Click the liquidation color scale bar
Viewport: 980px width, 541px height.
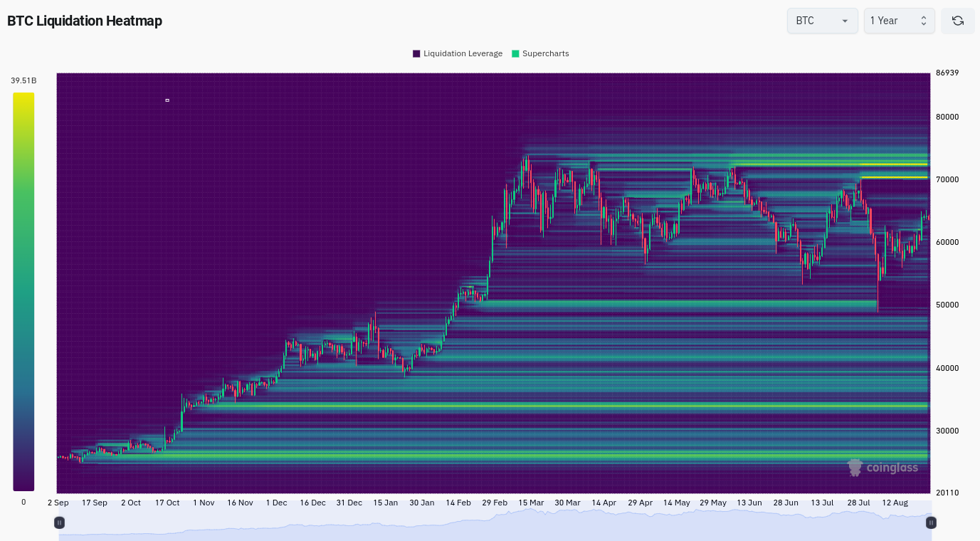pyautogui.click(x=23, y=292)
